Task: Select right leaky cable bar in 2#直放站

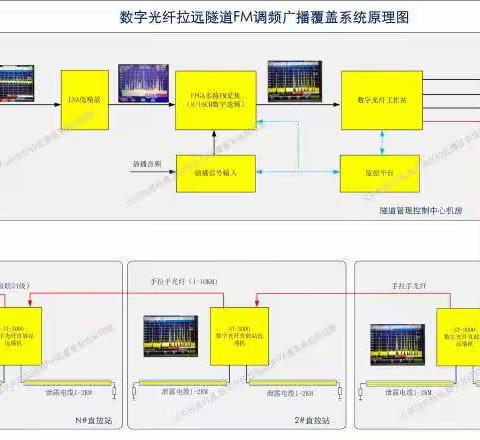Action: (293, 383)
